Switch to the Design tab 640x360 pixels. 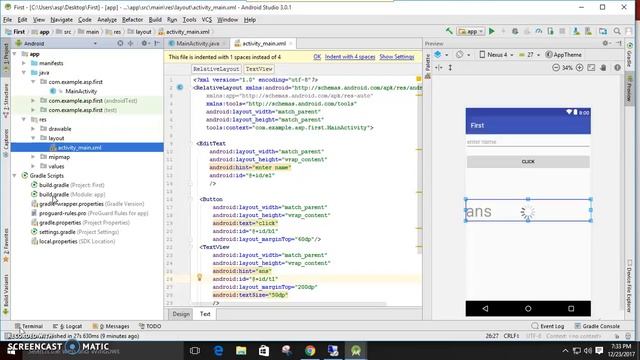(181, 314)
